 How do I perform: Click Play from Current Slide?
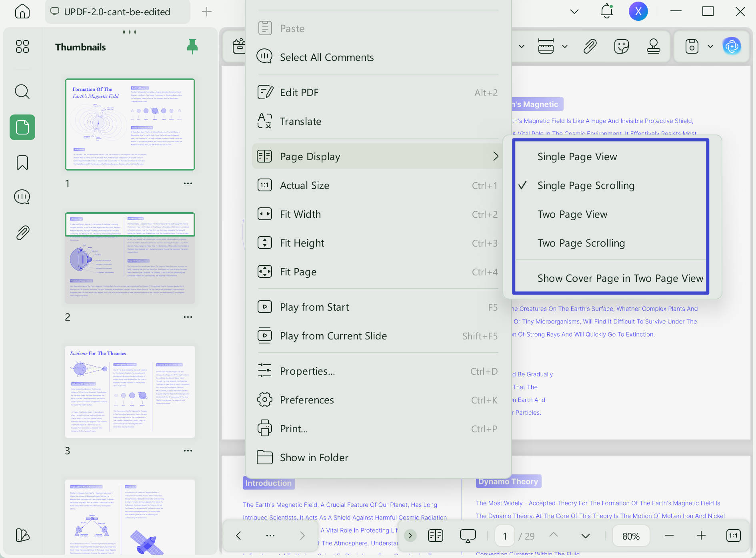point(378,336)
